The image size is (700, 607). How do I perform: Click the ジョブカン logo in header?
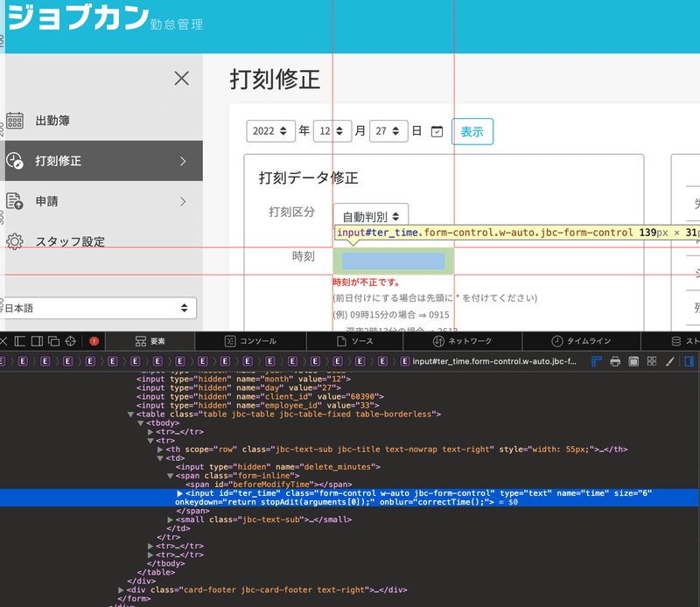click(105, 17)
